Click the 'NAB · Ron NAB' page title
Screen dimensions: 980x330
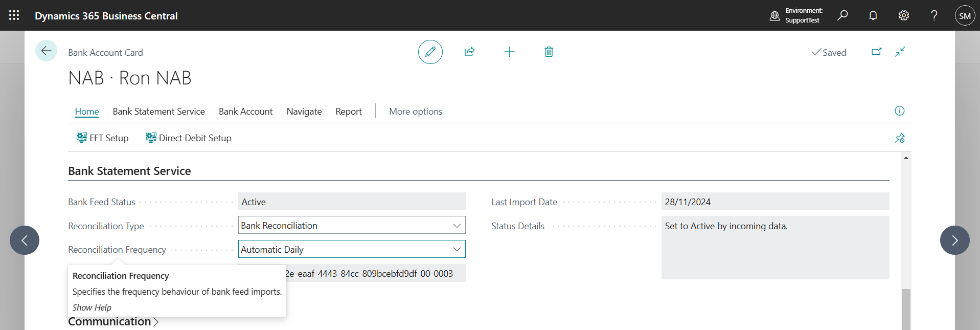tap(130, 78)
